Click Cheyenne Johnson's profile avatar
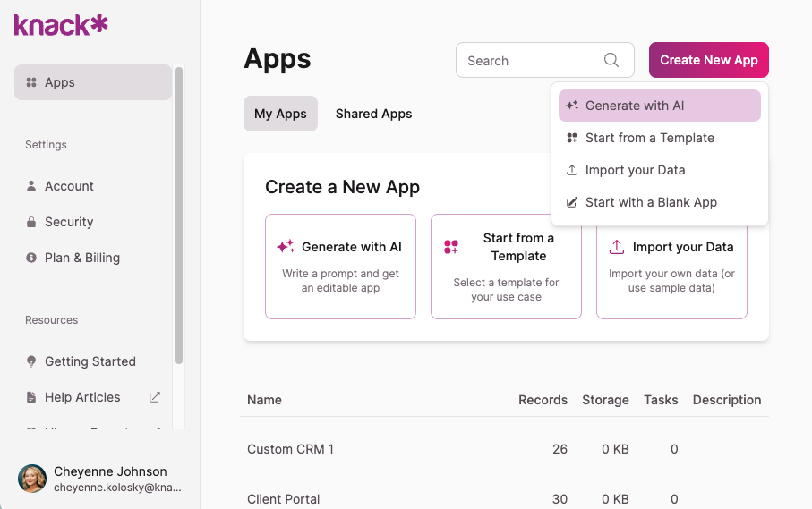The image size is (812, 509). pyautogui.click(x=32, y=479)
